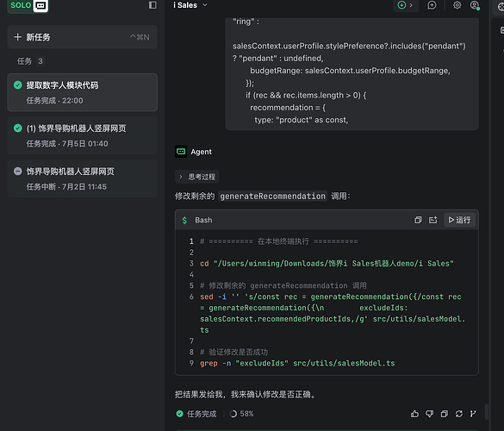Open task (1) 饰界导购机器人竖屏网页

tap(83, 135)
